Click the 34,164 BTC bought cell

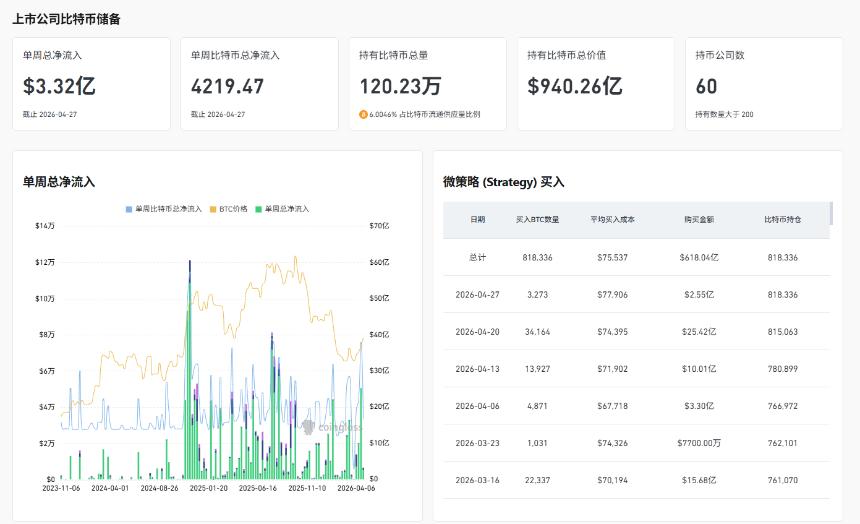[537, 332]
